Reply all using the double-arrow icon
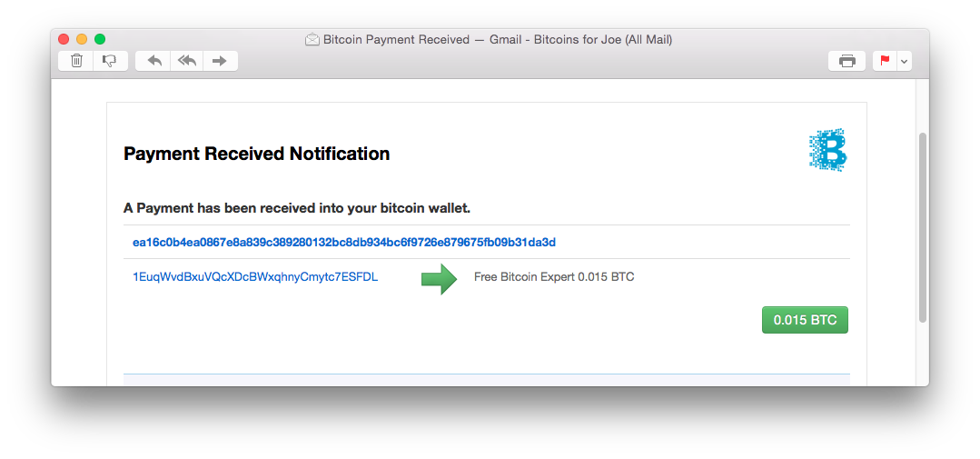Screen dimensions: 980x459 coord(186,61)
